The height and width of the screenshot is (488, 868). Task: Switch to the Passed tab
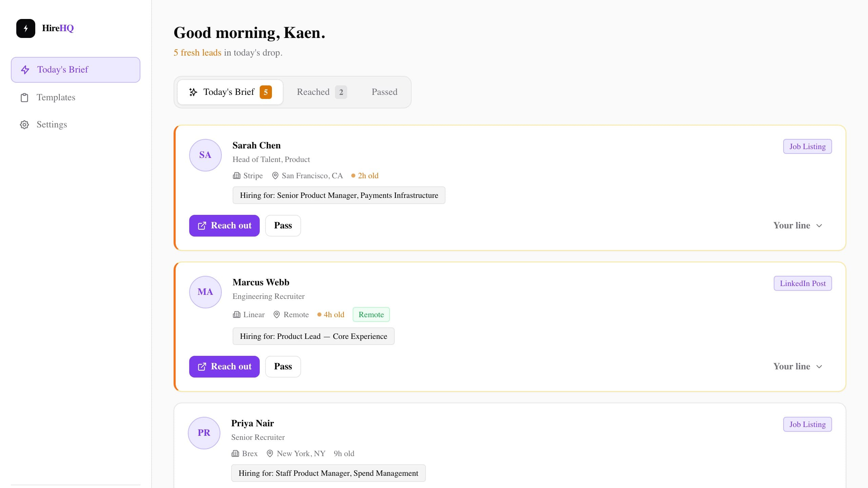pos(384,92)
